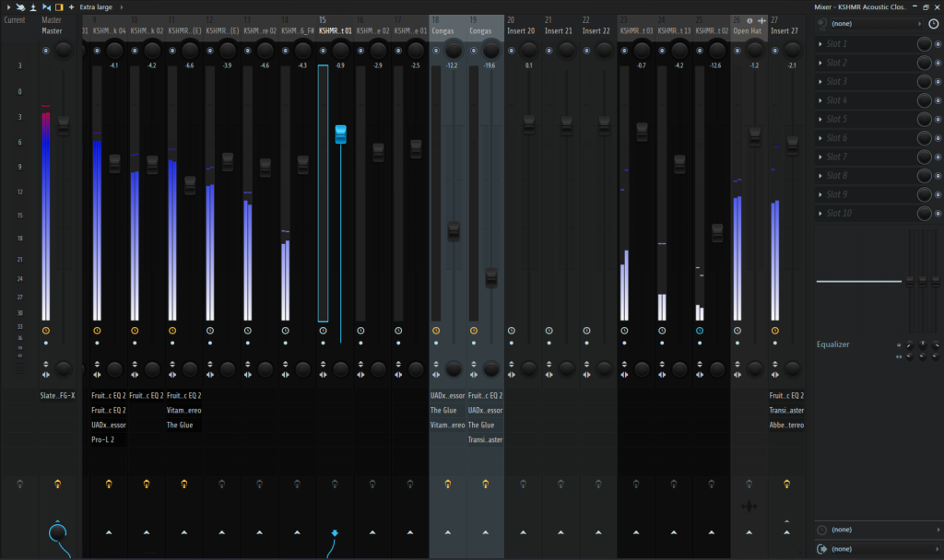Click the effects enable icon under Congas 18
Screen dimensions: 944x560
(448, 483)
